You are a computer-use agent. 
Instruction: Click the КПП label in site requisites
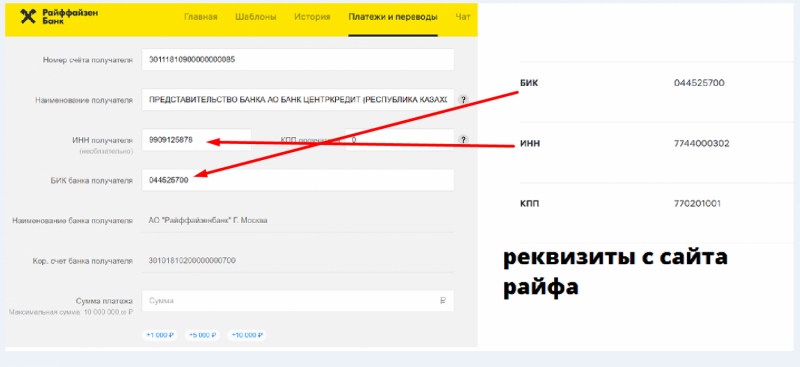pos(530,204)
